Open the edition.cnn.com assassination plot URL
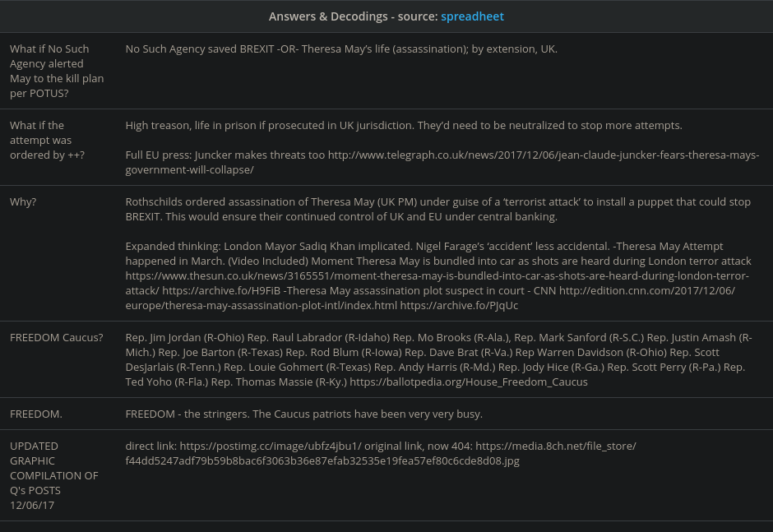Viewport: 773px width, 532px height. click(646, 291)
